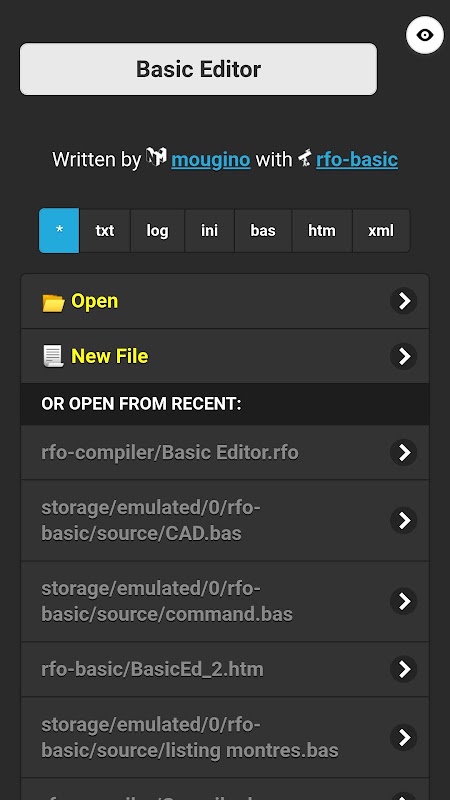Click the chevron arrow on Open row

[x=404, y=301]
